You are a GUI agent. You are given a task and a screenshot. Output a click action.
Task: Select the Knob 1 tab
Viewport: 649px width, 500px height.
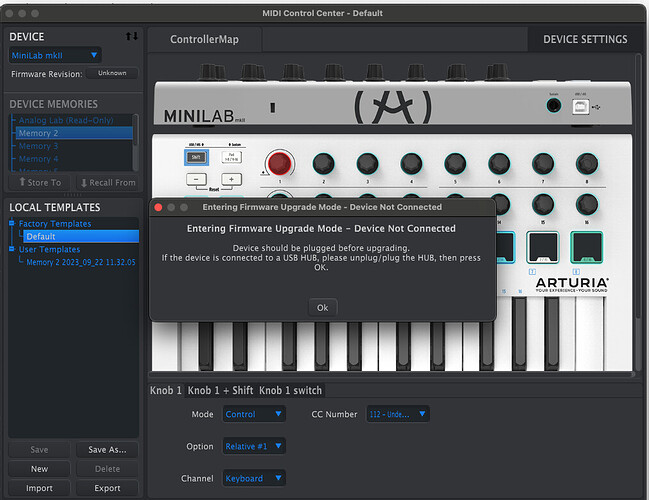[x=166, y=390]
